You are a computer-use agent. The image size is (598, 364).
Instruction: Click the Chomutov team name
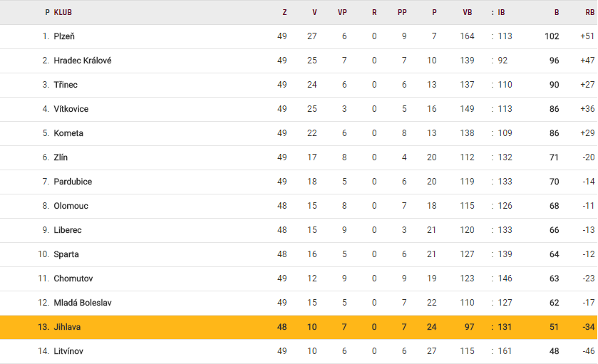coord(73,279)
